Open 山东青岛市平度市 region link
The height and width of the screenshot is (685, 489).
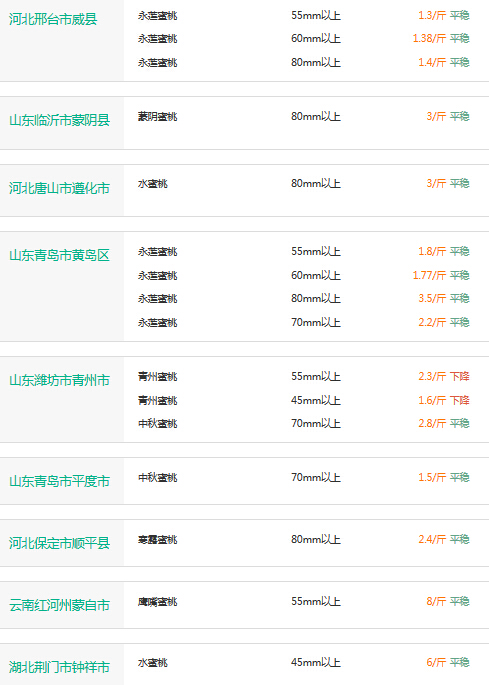tap(59, 481)
